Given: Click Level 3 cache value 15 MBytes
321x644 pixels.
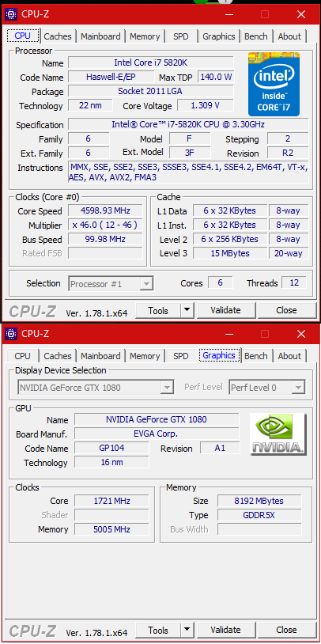Looking at the screenshot, I should tap(230, 253).
